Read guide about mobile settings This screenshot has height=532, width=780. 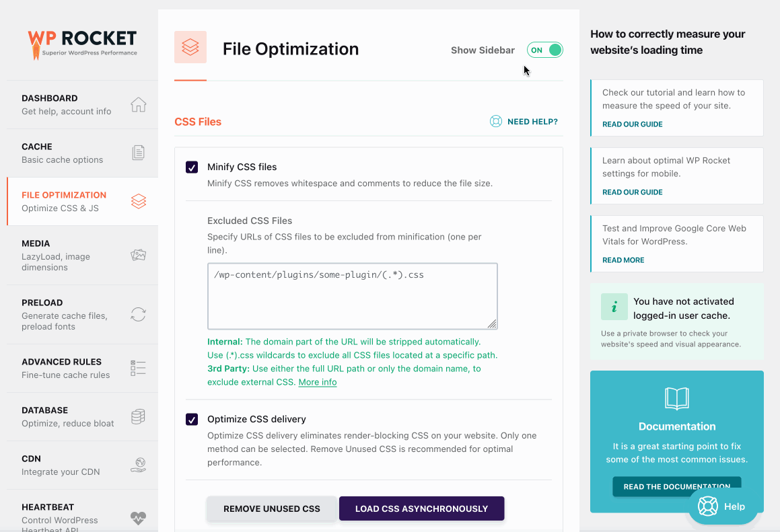(632, 192)
